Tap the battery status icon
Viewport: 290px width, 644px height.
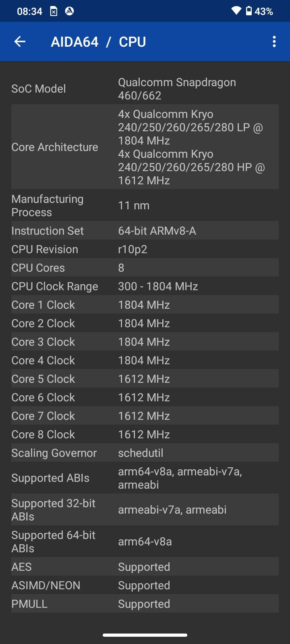tap(249, 11)
